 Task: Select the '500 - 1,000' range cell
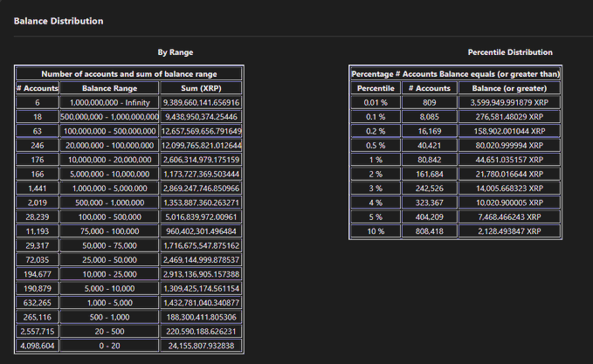109,317
